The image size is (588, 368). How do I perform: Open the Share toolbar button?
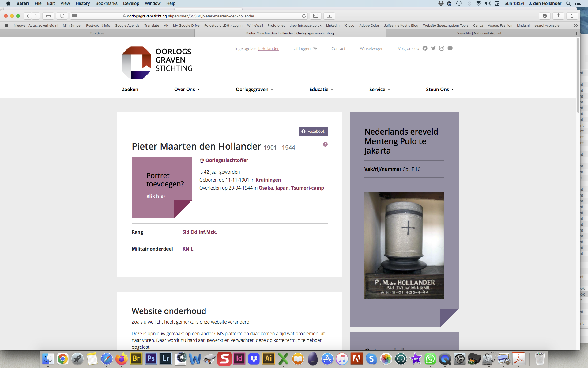(x=559, y=16)
